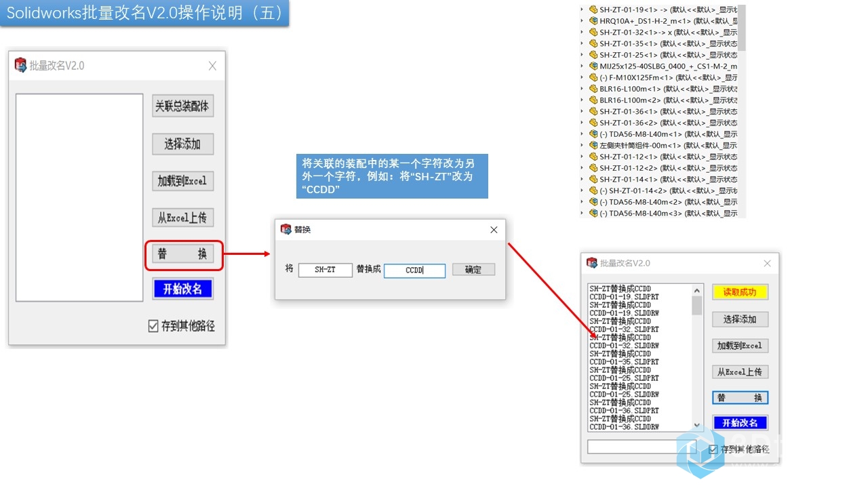Click the SH-ZT source text field

(325, 270)
